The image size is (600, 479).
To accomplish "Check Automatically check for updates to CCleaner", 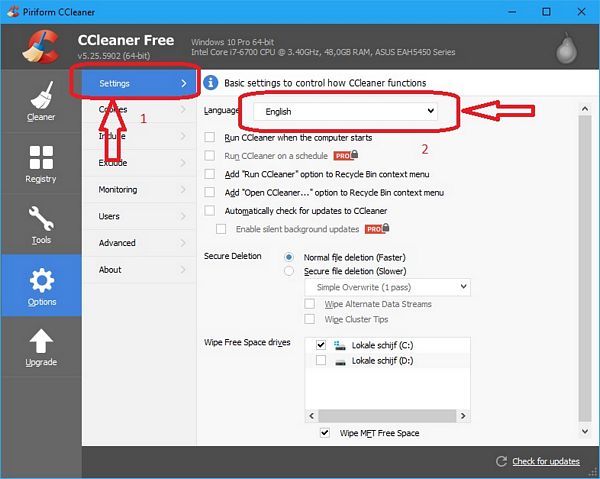I will point(210,210).
